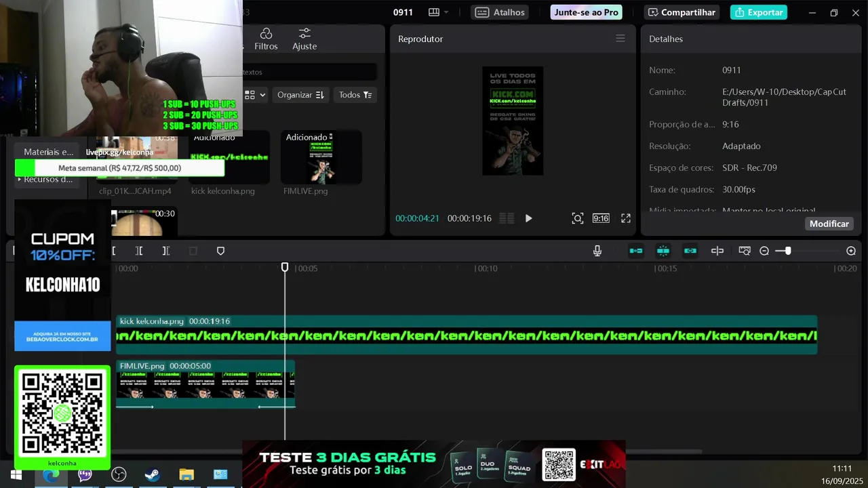Expand the Recursos sidebar section

[x=47, y=179]
